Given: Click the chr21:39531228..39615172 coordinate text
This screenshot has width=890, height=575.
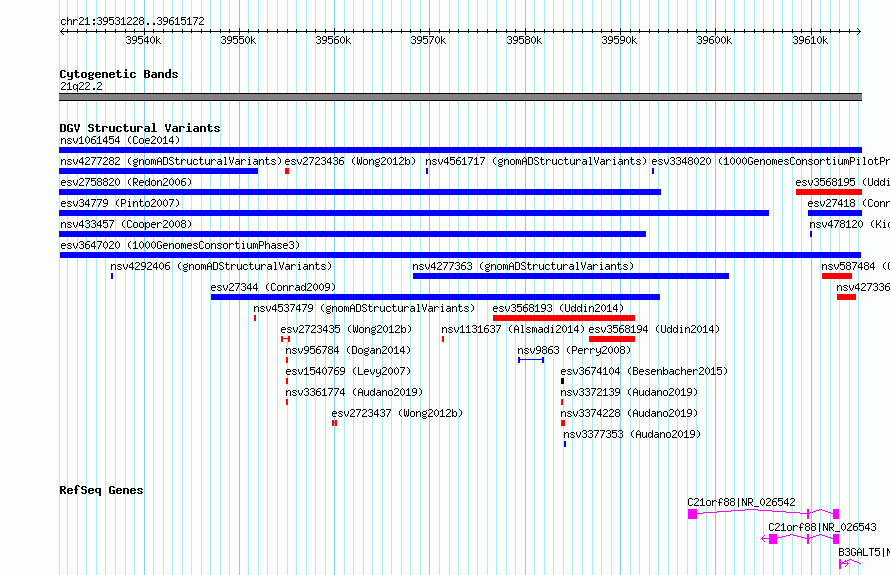Looking at the screenshot, I should tap(132, 21).
